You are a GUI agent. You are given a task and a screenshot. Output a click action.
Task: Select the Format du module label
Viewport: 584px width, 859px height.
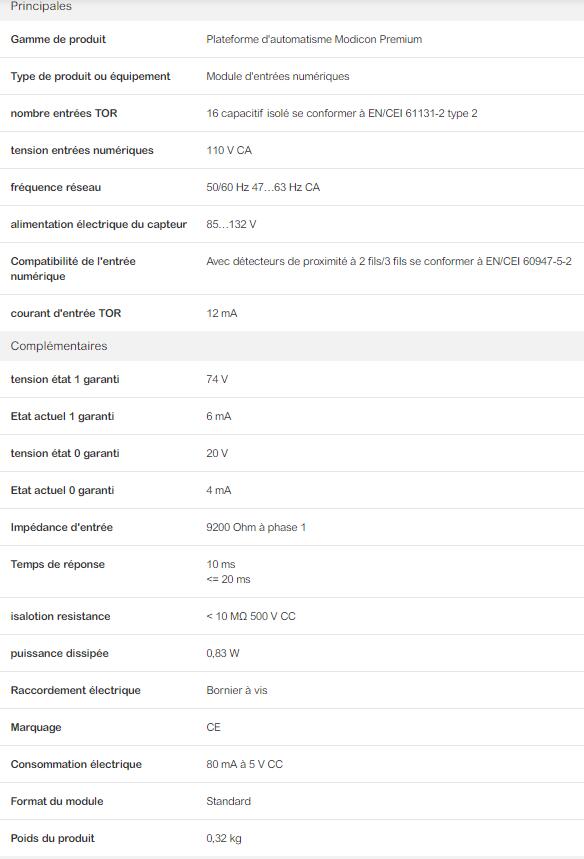click(57, 801)
